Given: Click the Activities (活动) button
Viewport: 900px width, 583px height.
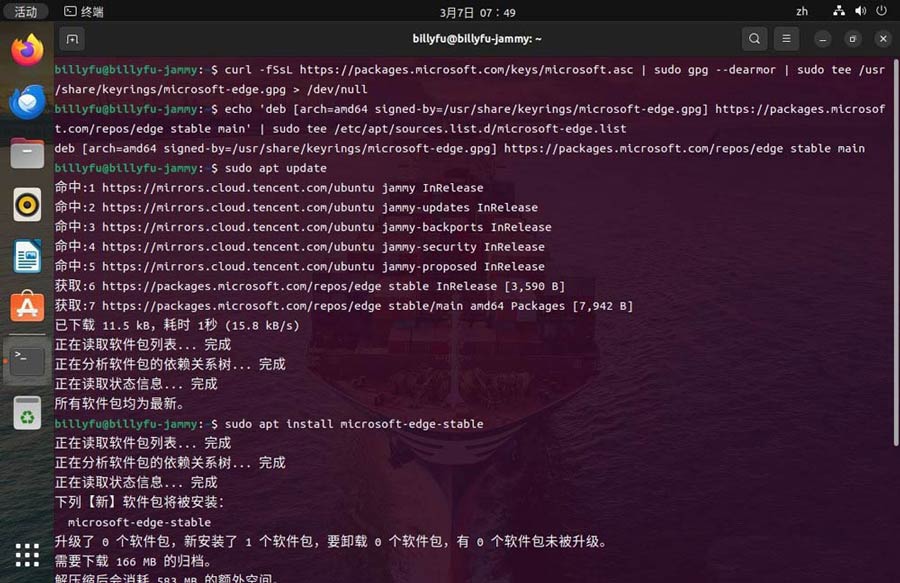Looking at the screenshot, I should click(25, 11).
